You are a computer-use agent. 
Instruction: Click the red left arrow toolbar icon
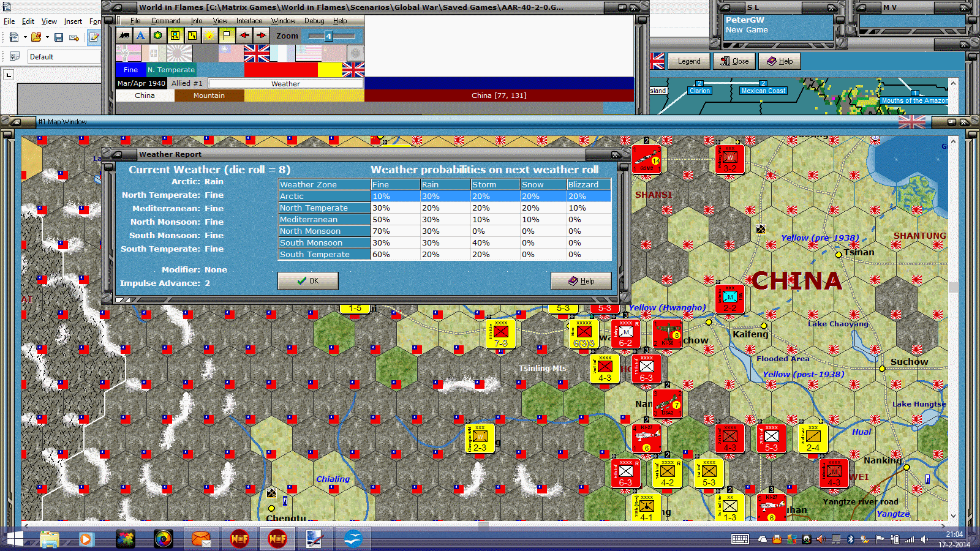pyautogui.click(x=244, y=36)
